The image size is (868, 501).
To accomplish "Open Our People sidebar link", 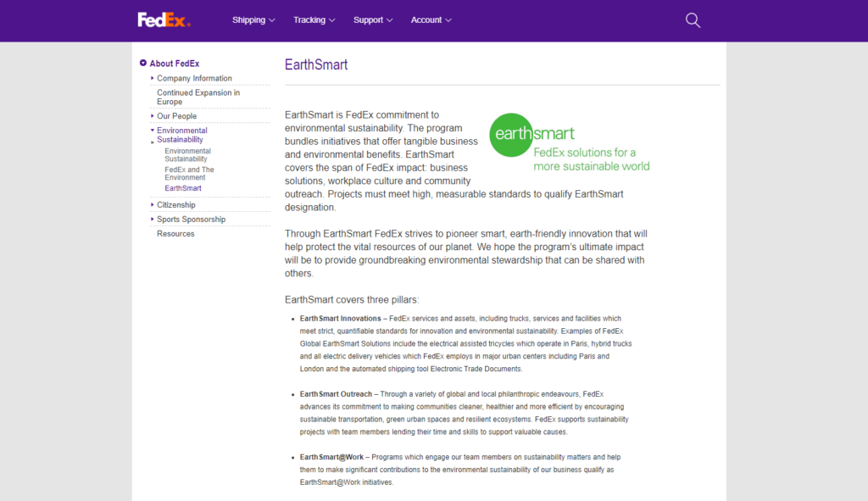I will click(176, 116).
